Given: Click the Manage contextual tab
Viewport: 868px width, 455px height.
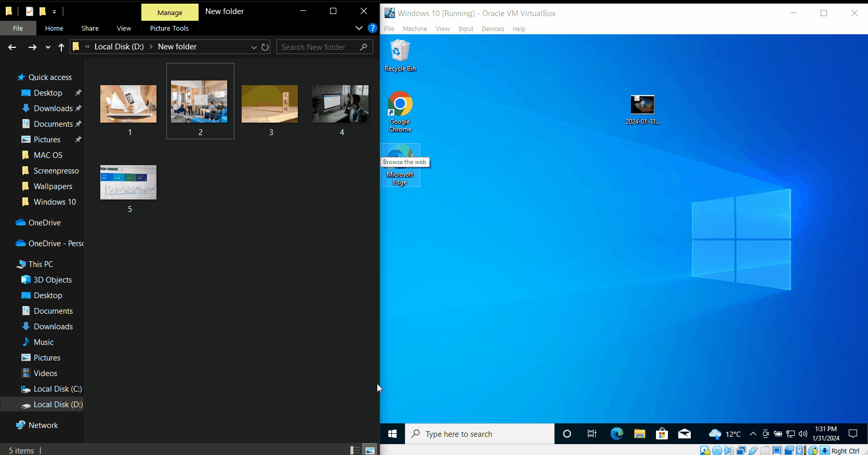Looking at the screenshot, I should 170,12.
